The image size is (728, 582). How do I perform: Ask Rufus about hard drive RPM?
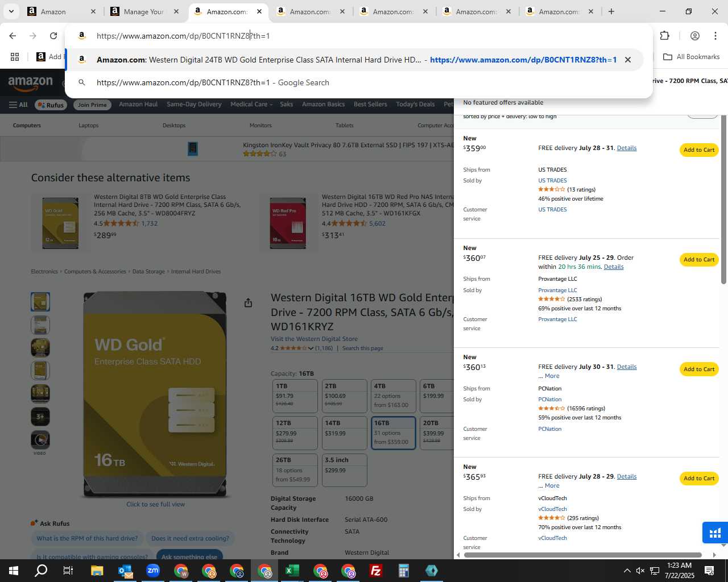pos(86,538)
